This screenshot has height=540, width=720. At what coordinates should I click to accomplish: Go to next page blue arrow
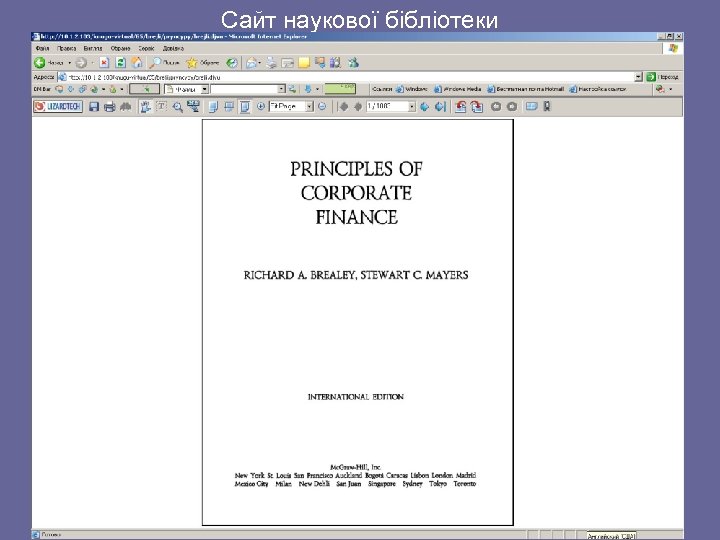[425, 107]
